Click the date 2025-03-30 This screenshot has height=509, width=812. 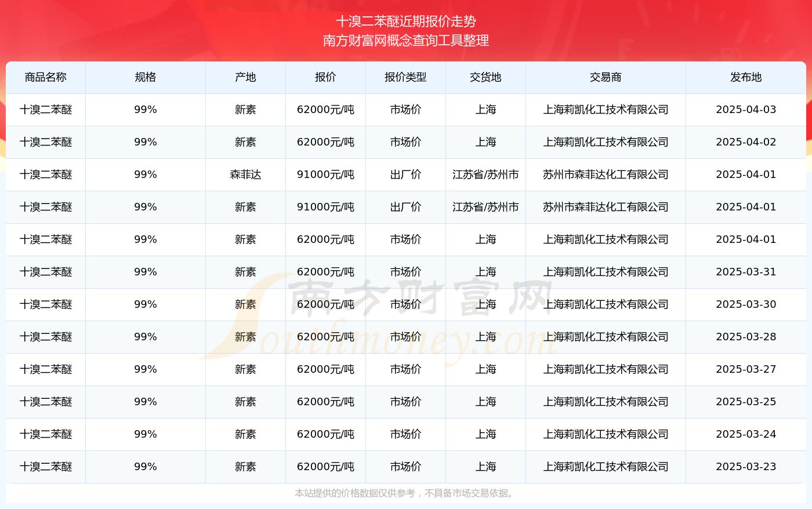click(x=746, y=304)
